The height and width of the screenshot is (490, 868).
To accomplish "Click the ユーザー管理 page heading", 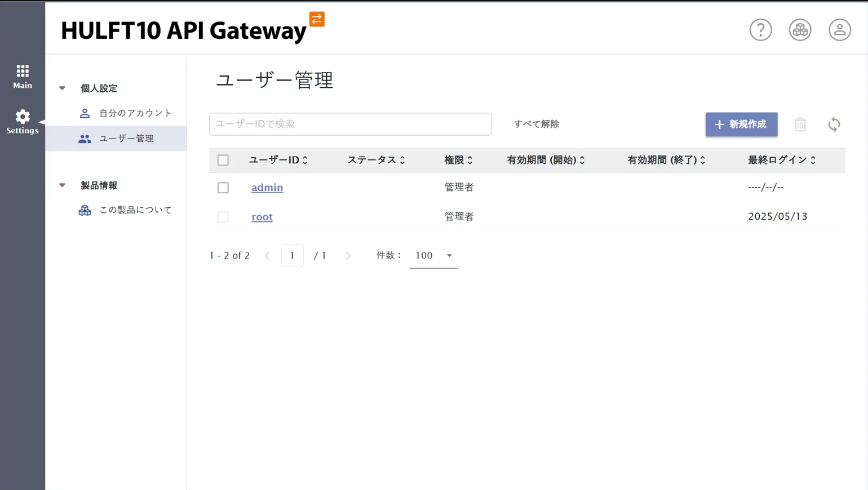I will click(274, 80).
